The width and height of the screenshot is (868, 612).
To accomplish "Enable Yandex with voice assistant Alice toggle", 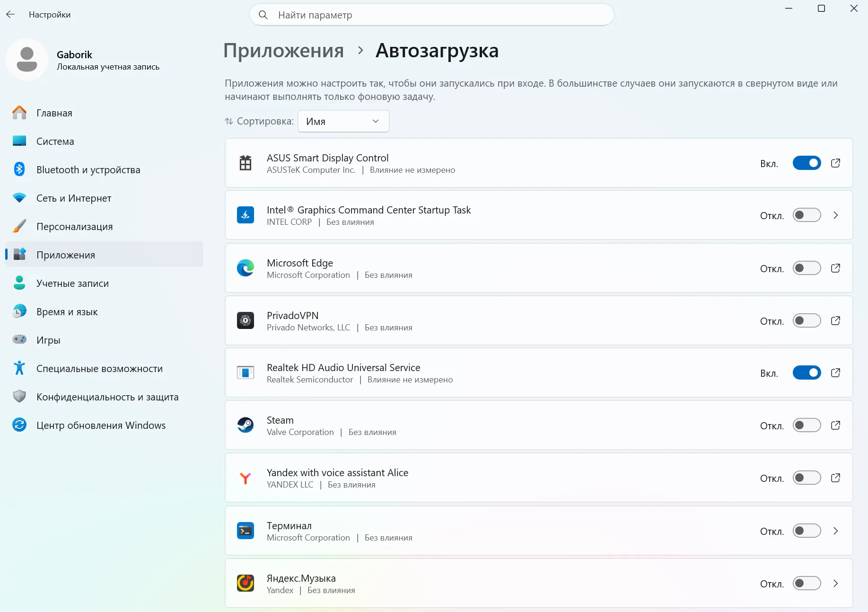I will [x=807, y=478].
